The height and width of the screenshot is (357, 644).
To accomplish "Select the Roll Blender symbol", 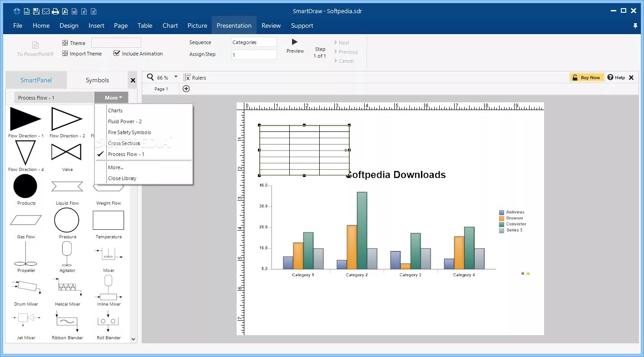I will pyautogui.click(x=109, y=324).
